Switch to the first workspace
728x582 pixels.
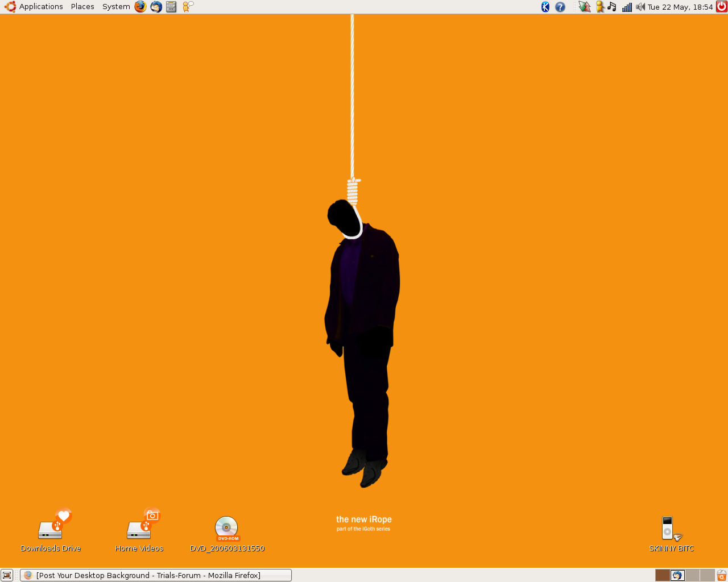click(x=663, y=575)
